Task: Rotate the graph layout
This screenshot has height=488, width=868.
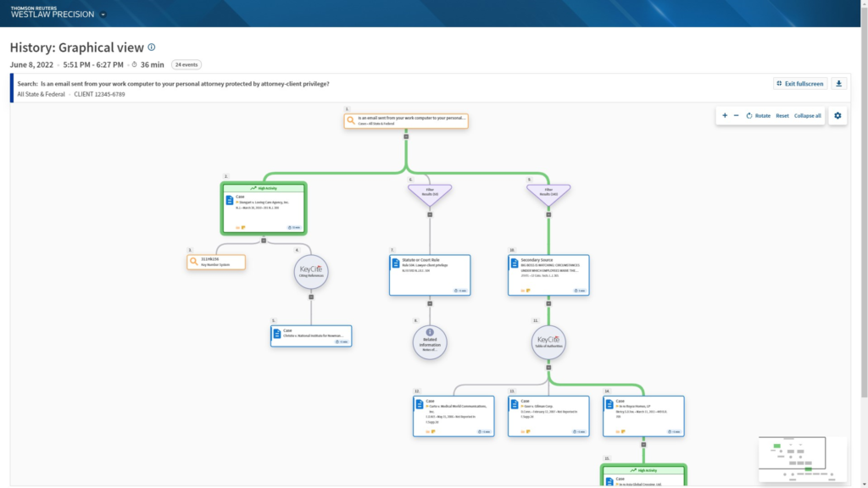Action: 759,115
